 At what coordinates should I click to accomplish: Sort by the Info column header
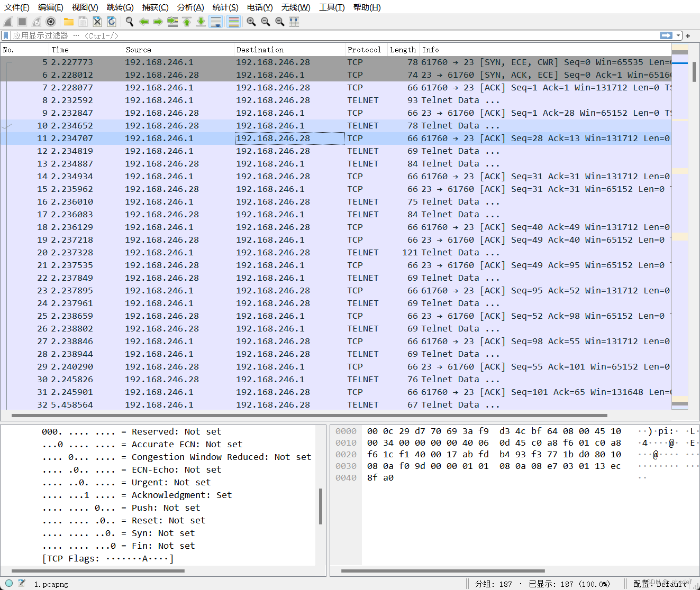click(x=546, y=50)
